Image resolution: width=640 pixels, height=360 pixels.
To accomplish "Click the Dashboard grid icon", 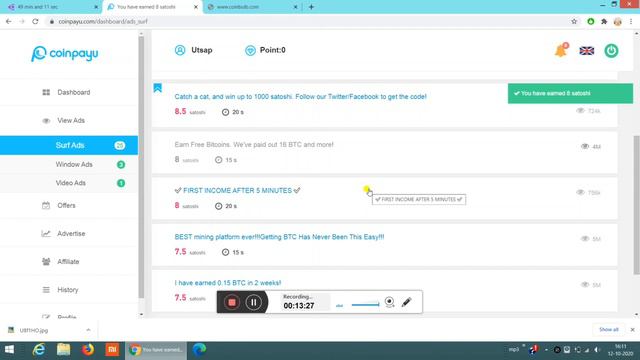I will [x=46, y=92].
